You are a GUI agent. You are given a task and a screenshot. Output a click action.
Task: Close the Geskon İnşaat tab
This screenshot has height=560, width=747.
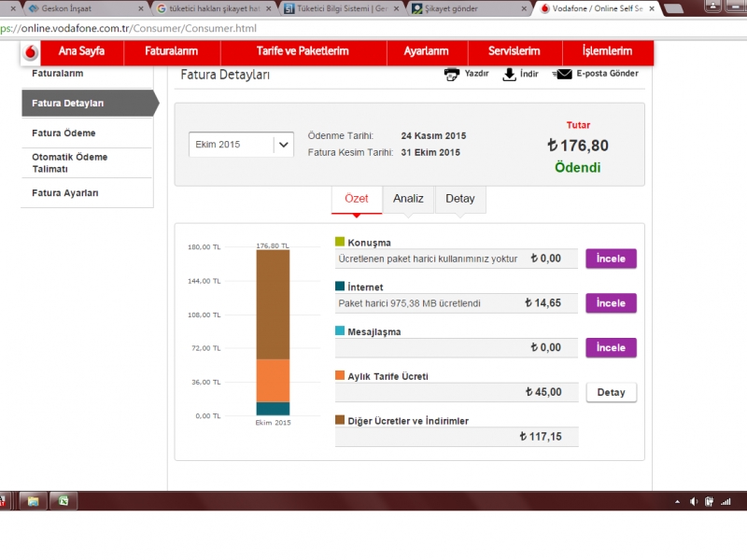[x=141, y=8]
